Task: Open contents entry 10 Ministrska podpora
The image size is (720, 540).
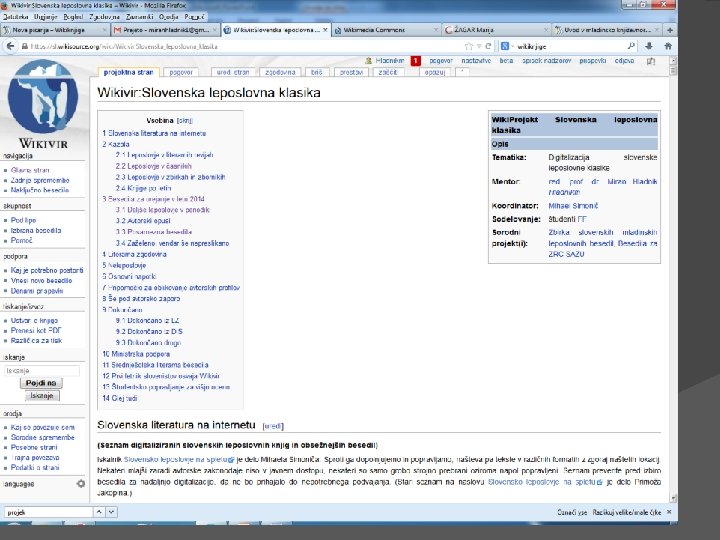Action: click(136, 354)
